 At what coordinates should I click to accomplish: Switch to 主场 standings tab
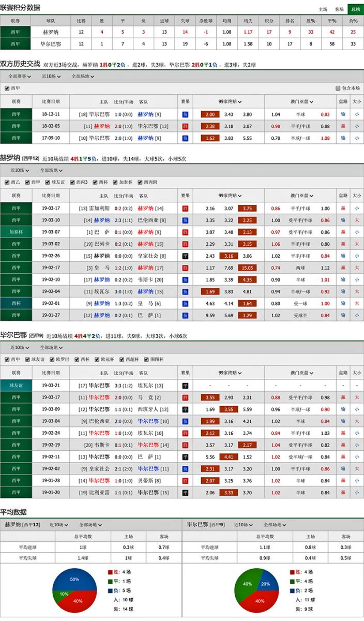[x=323, y=9]
